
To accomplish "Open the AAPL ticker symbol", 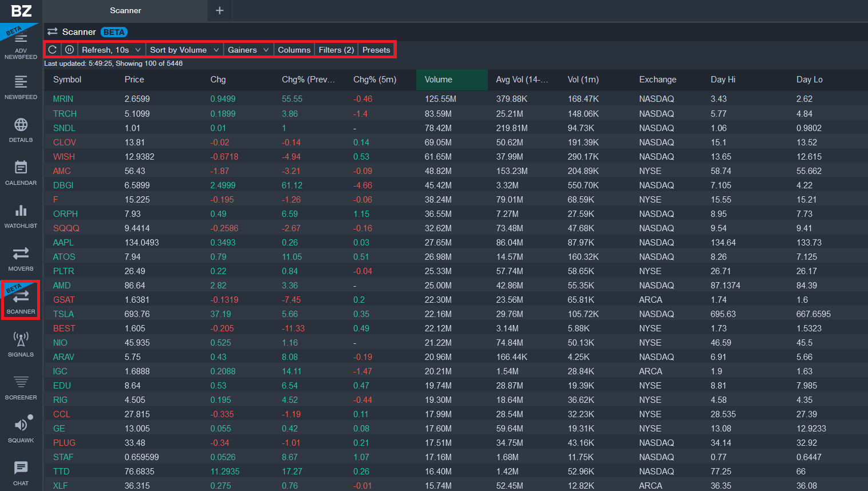I will tap(63, 243).
